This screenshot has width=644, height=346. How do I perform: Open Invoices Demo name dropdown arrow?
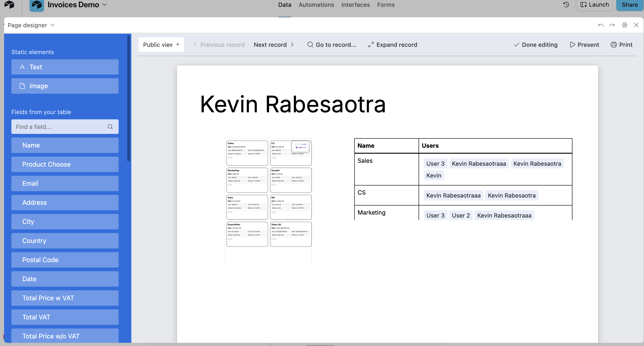[105, 5]
